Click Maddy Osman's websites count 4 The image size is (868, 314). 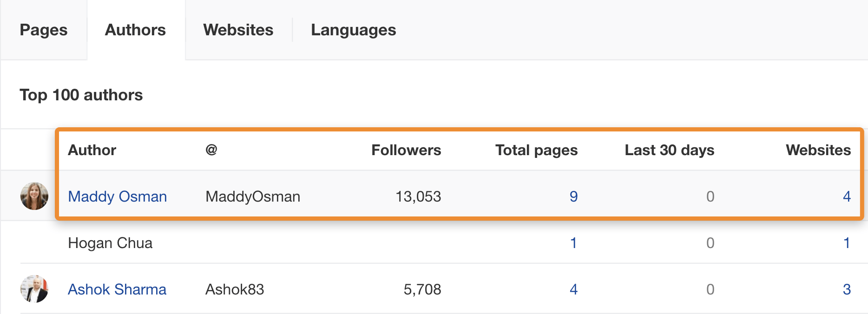click(x=847, y=196)
